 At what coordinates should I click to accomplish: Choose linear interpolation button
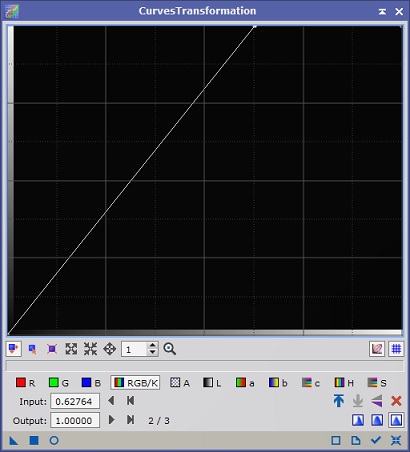coord(396,420)
